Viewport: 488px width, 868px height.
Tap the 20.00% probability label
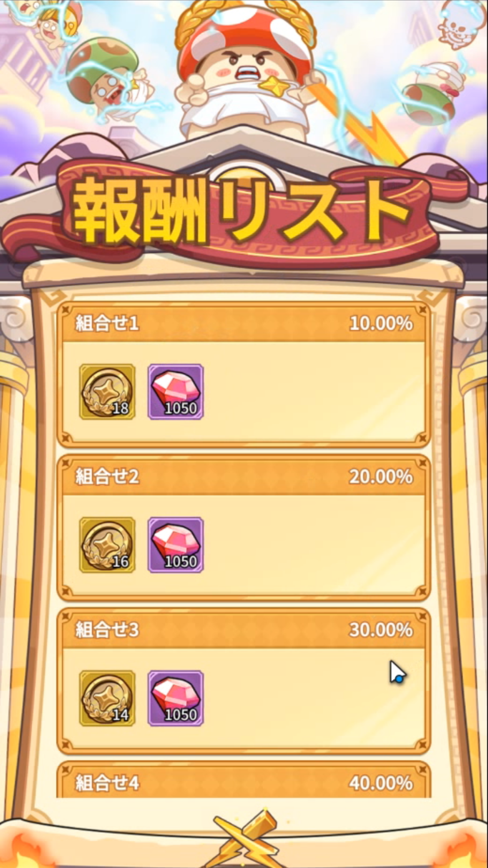point(381,477)
